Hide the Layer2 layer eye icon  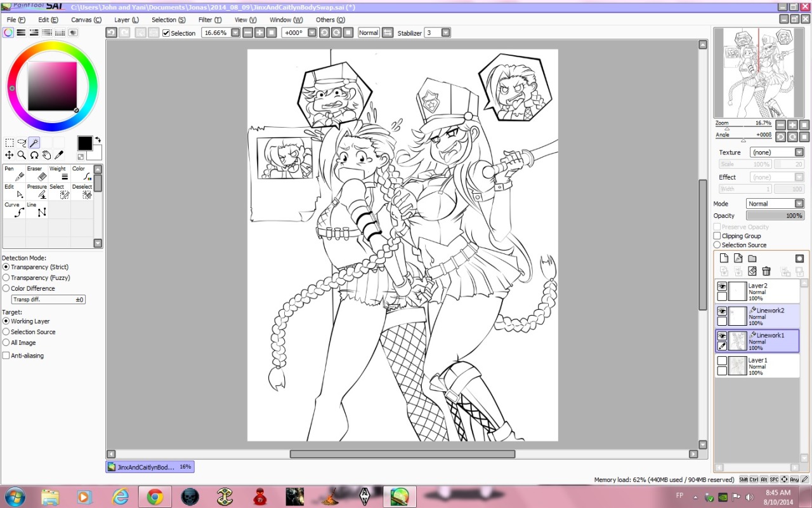(x=722, y=286)
